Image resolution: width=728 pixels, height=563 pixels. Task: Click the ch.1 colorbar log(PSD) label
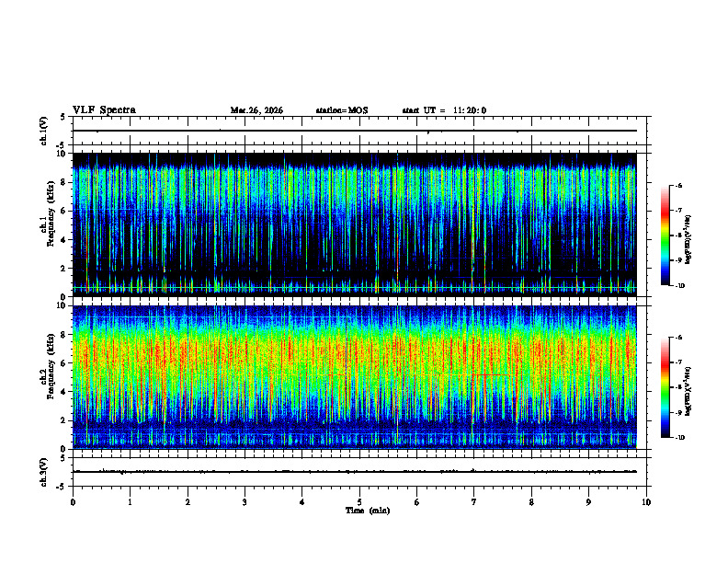[688, 240]
